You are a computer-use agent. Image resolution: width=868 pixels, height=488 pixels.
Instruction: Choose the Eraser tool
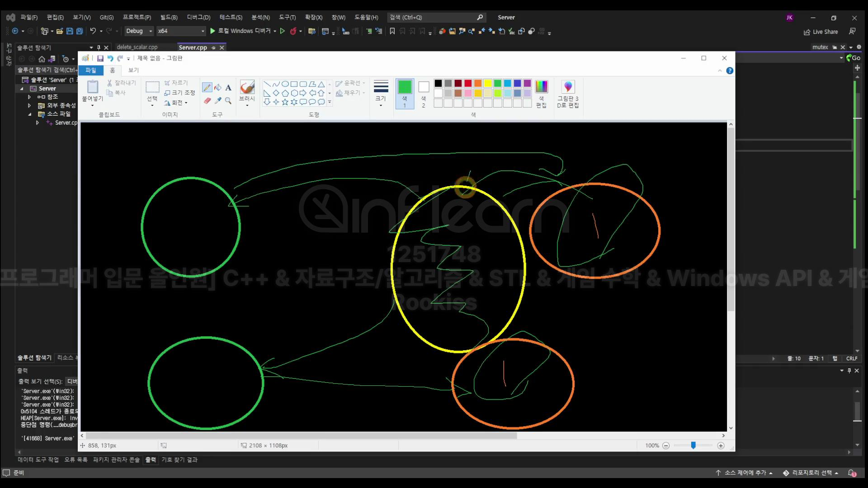(x=207, y=101)
